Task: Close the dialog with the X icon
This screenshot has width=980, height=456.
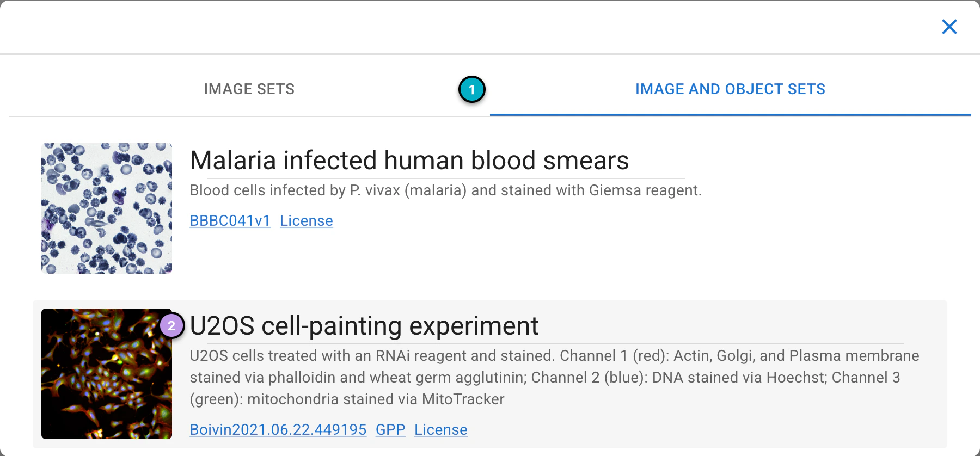Action: click(949, 27)
